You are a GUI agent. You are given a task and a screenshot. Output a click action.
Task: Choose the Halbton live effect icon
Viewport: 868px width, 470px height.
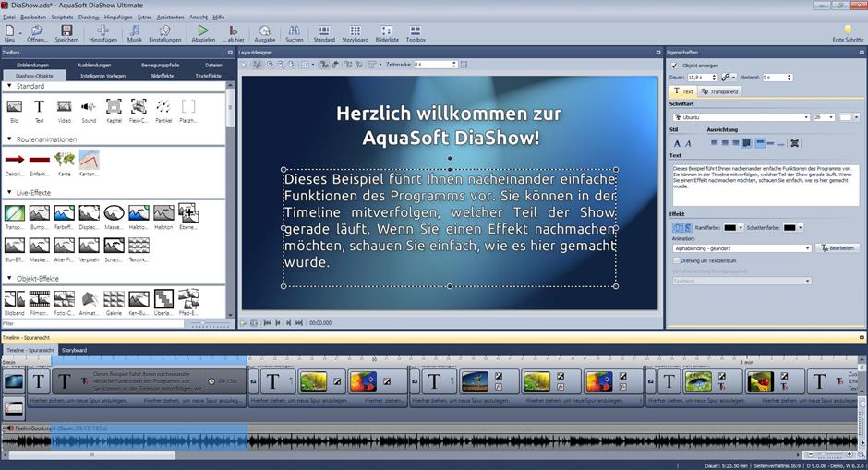163,212
